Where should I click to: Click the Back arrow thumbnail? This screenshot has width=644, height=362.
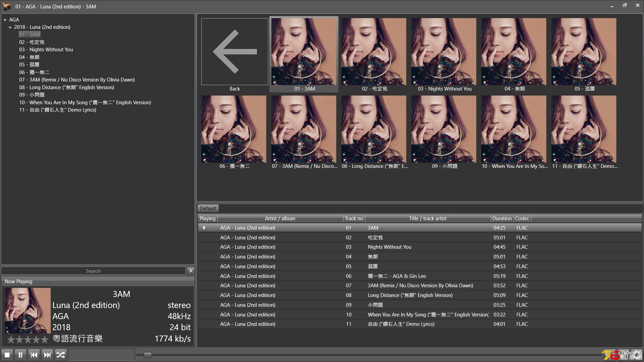pyautogui.click(x=235, y=52)
